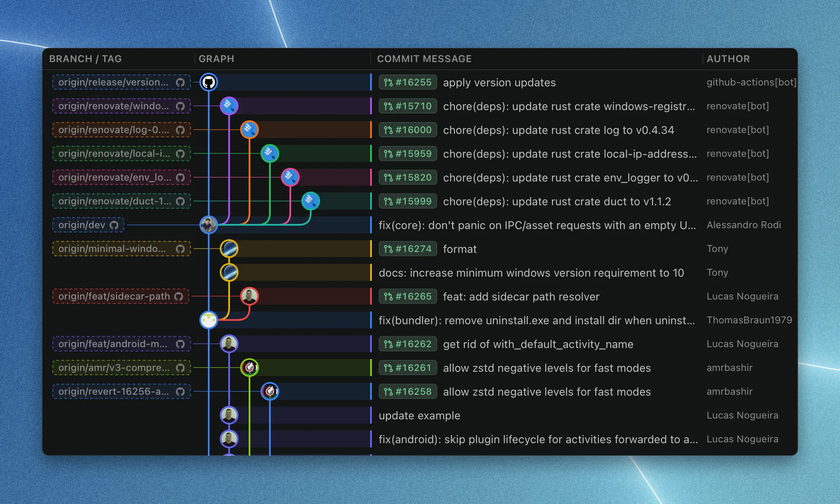
Task: Select commit 'docs: increase minimum windows version requirement'
Action: point(531,273)
